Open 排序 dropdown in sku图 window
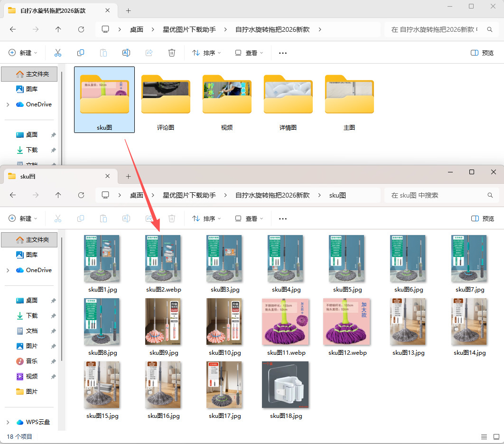Viewport: 504px width, 444px height. pyautogui.click(x=206, y=218)
